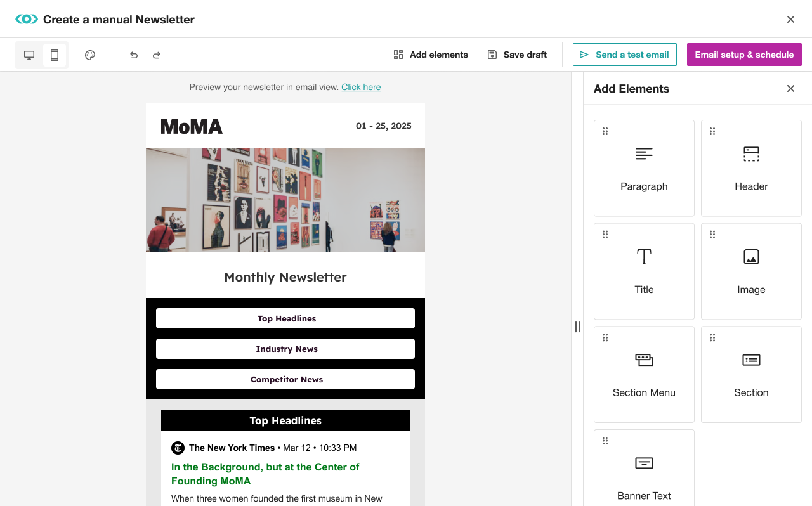Select the Image element
Image resolution: width=812 pixels, height=506 pixels.
tap(751, 271)
